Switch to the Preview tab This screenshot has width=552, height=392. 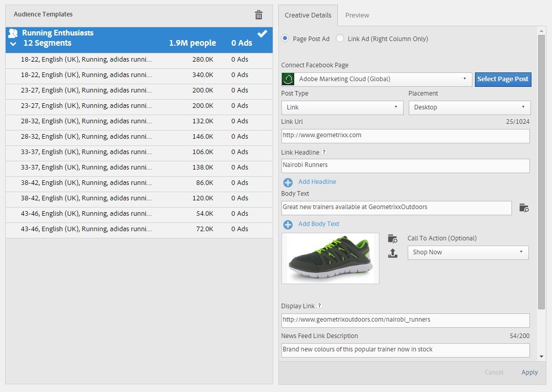357,15
